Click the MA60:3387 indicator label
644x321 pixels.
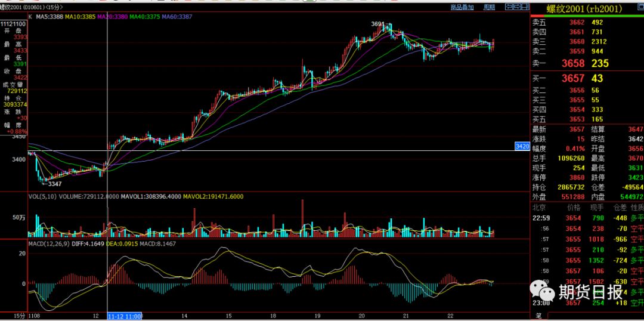[177, 17]
